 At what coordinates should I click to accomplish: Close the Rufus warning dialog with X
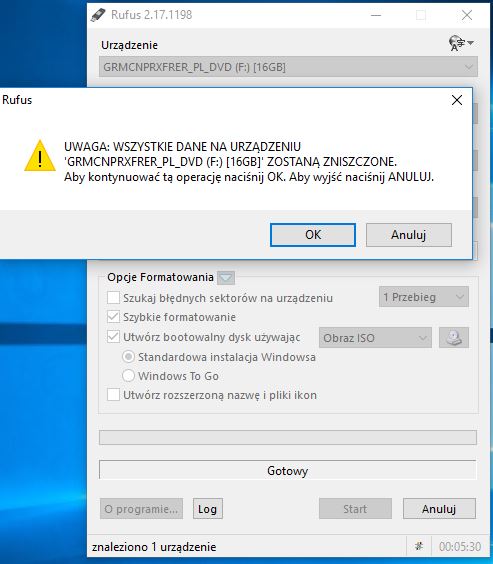pos(457,100)
